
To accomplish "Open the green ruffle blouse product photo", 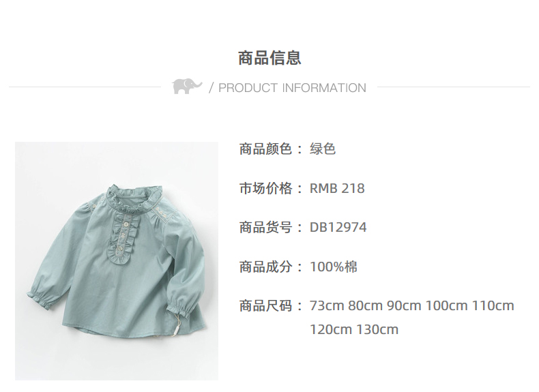I will [x=117, y=260].
